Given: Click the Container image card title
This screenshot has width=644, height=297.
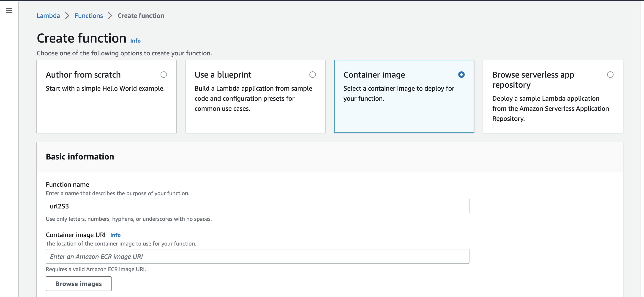Looking at the screenshot, I should (x=374, y=75).
